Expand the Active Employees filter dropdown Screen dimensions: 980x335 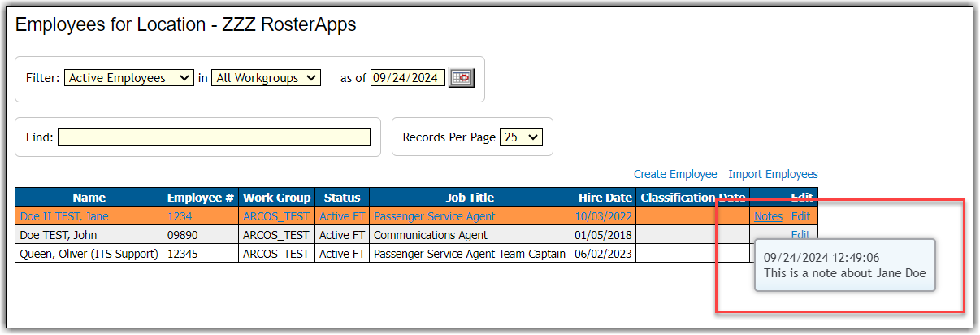[x=128, y=78]
